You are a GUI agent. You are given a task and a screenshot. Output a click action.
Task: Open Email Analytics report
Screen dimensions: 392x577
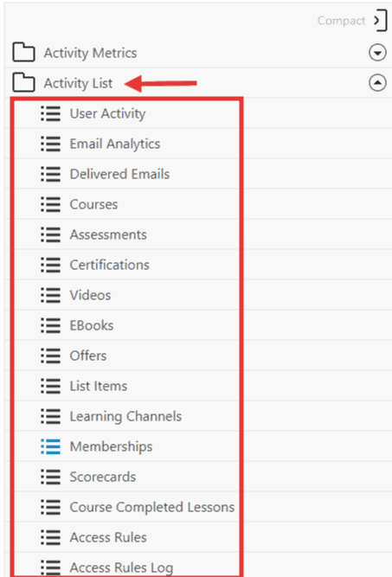coord(115,144)
